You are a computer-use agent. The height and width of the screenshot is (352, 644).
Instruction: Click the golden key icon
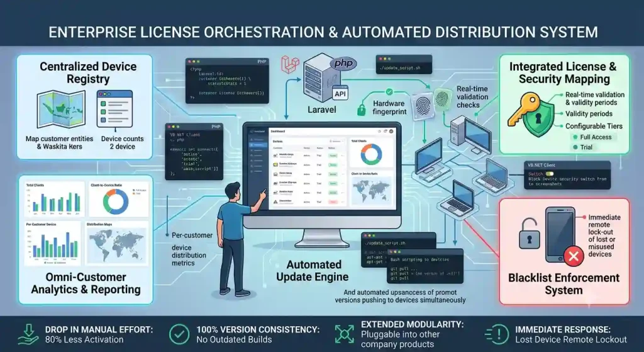pos(523,109)
